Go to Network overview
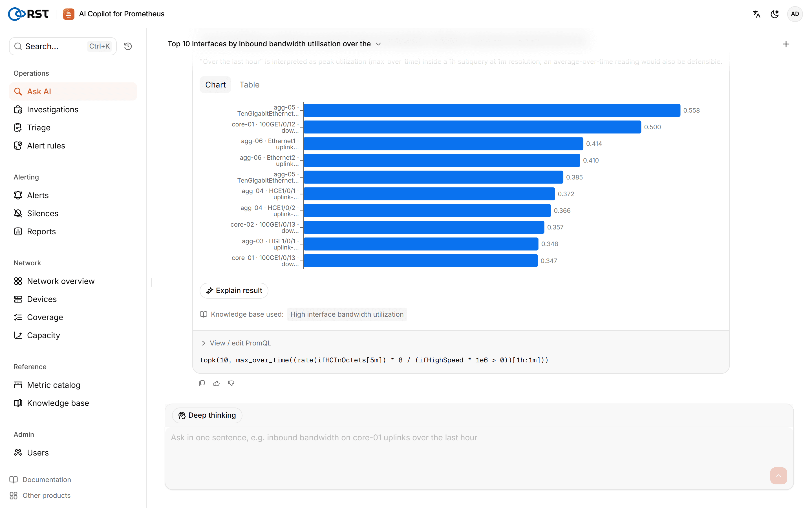This screenshot has height=508, width=812. pyautogui.click(x=73, y=281)
